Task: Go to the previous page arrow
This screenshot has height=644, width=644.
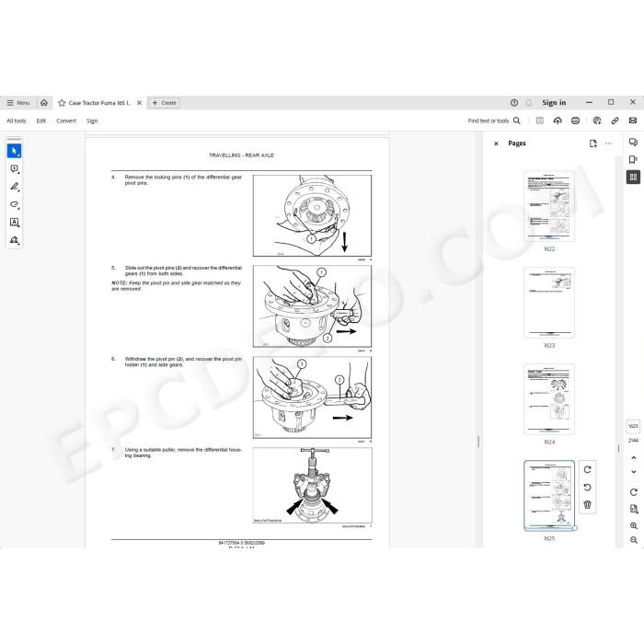Action: (x=633, y=457)
